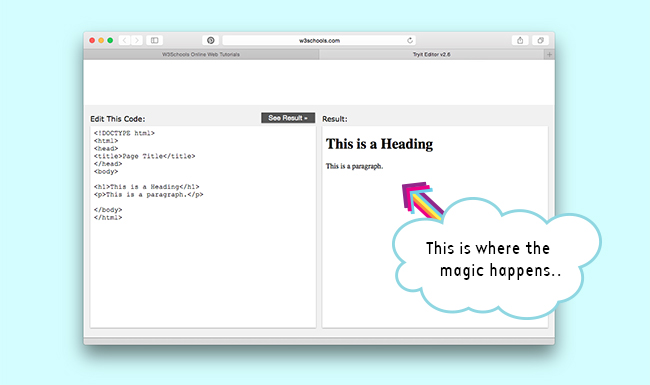This screenshot has width=650, height=385.
Task: Switch to W3Schools Online Web Tutorials tab
Action: pos(201,54)
